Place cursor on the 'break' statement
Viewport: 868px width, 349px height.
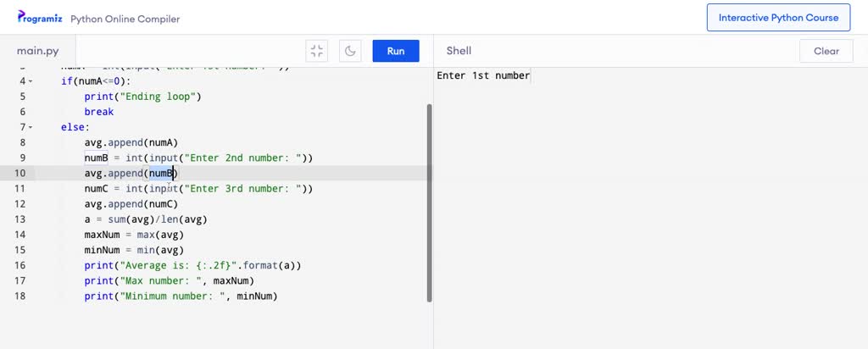pyautogui.click(x=99, y=112)
